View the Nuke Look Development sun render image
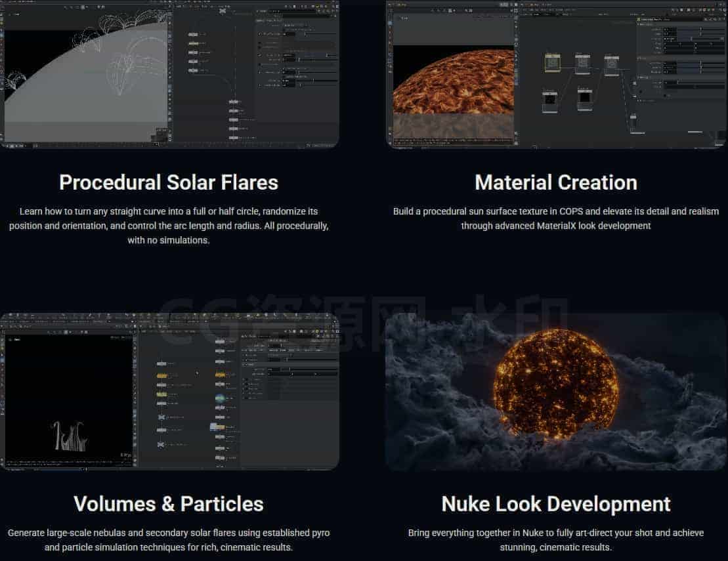 click(x=556, y=391)
